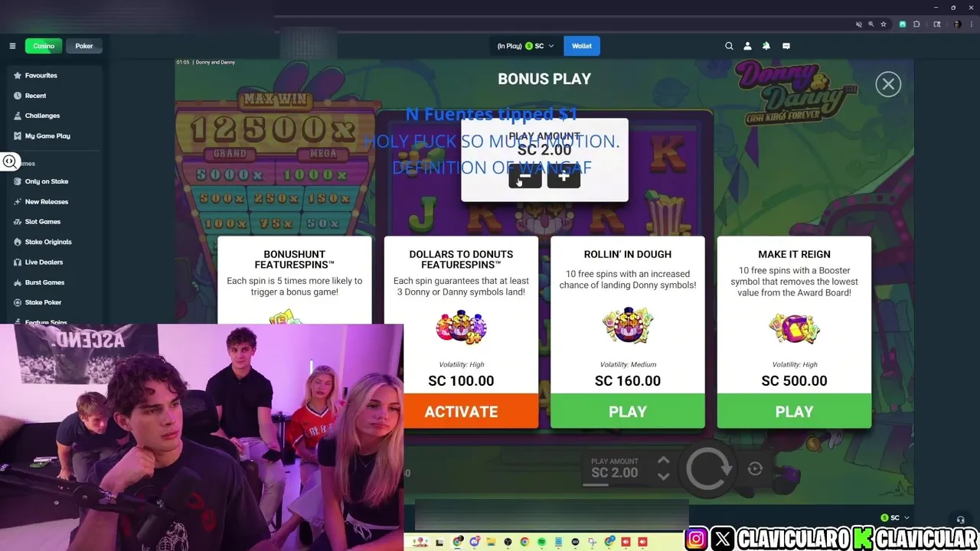Open Challenges in the sidebar

point(54,116)
